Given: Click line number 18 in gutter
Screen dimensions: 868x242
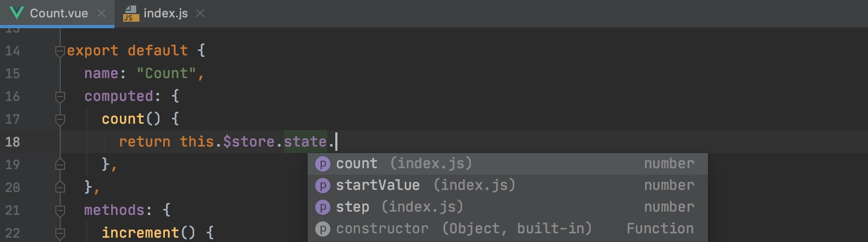Looking at the screenshot, I should pyautogui.click(x=12, y=142).
